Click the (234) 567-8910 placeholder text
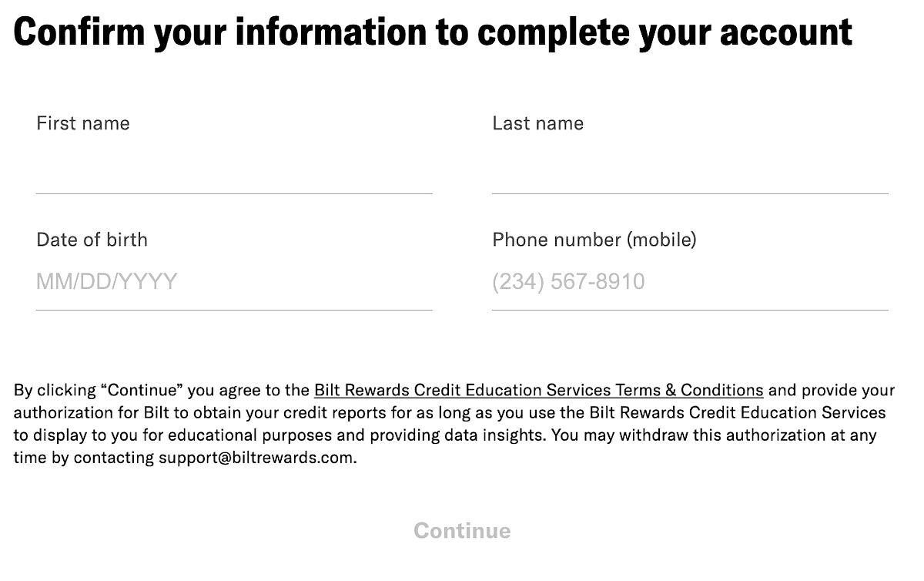The width and height of the screenshot is (924, 581). tap(568, 281)
